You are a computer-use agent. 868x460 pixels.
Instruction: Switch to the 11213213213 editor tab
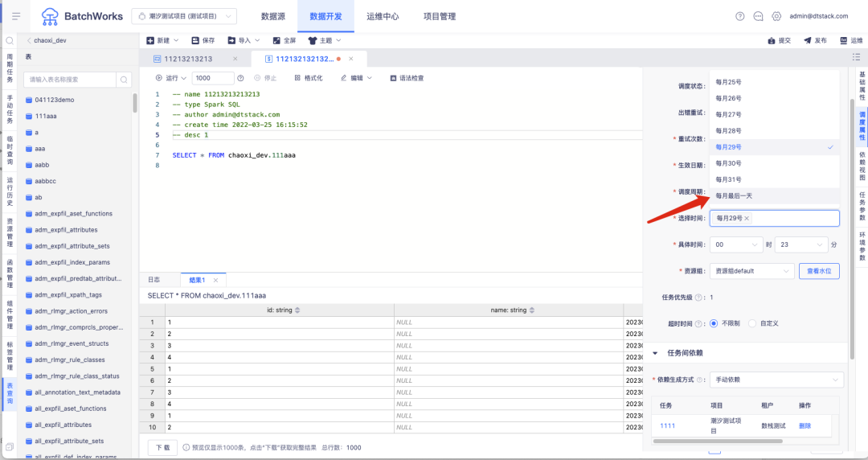(x=189, y=59)
